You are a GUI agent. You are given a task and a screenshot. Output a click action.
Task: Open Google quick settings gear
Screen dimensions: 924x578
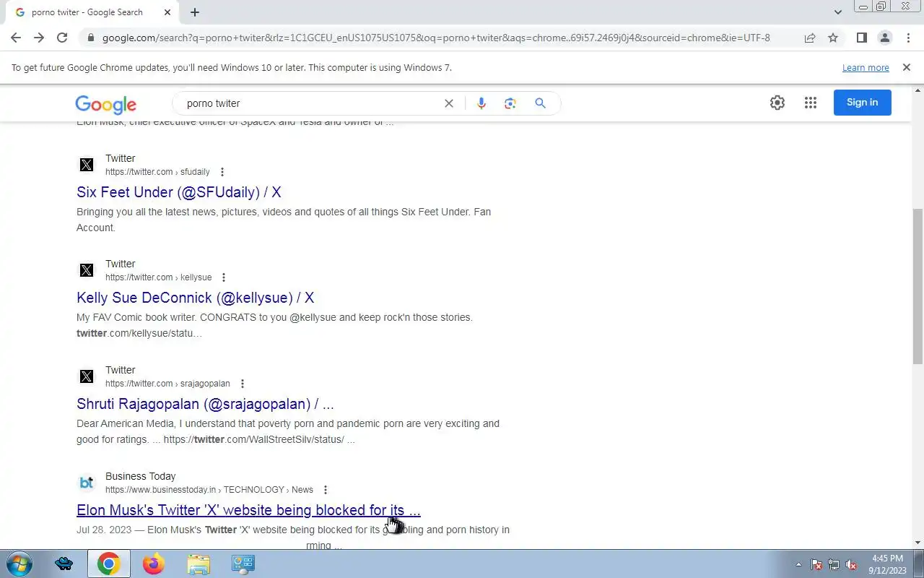pos(777,103)
